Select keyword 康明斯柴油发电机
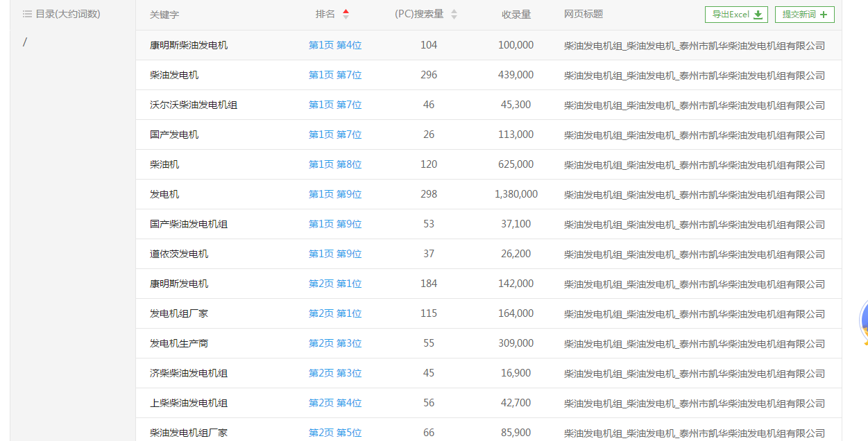 [189, 45]
